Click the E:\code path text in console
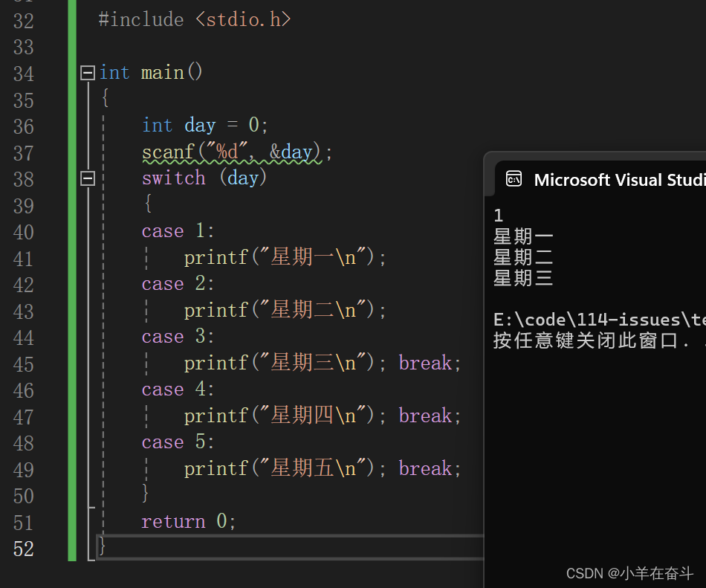Viewport: 706px width, 588px height. pos(599,320)
